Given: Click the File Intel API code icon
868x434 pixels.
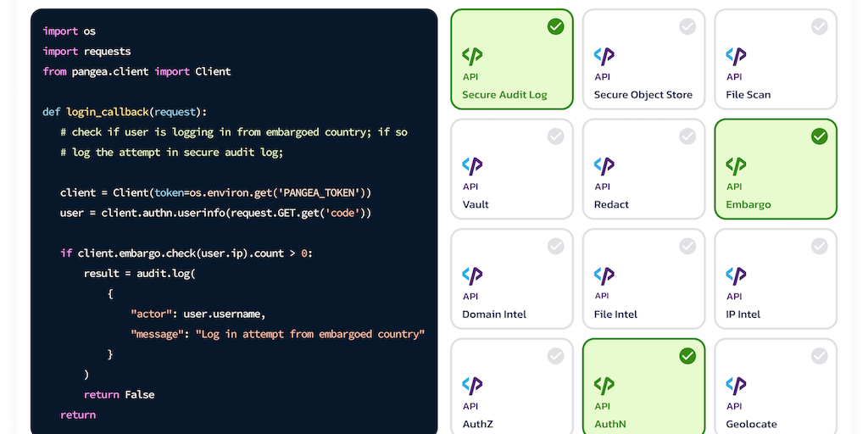Looking at the screenshot, I should [604, 275].
